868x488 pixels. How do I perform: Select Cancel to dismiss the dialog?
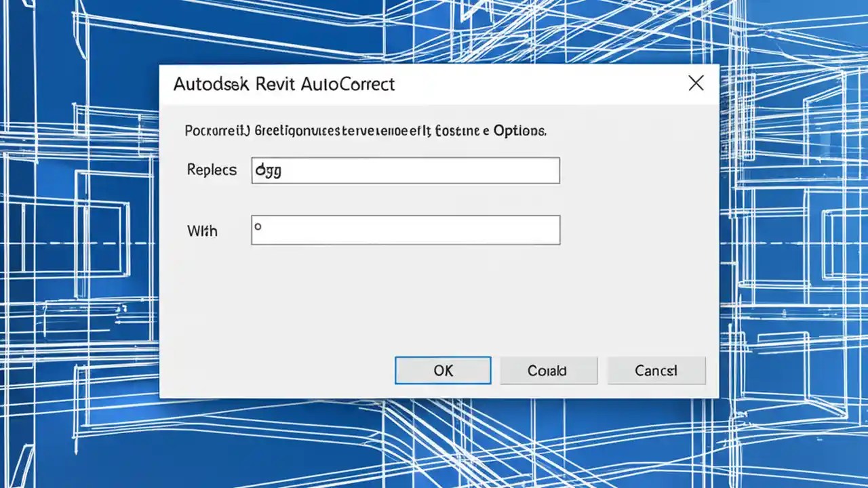point(655,370)
